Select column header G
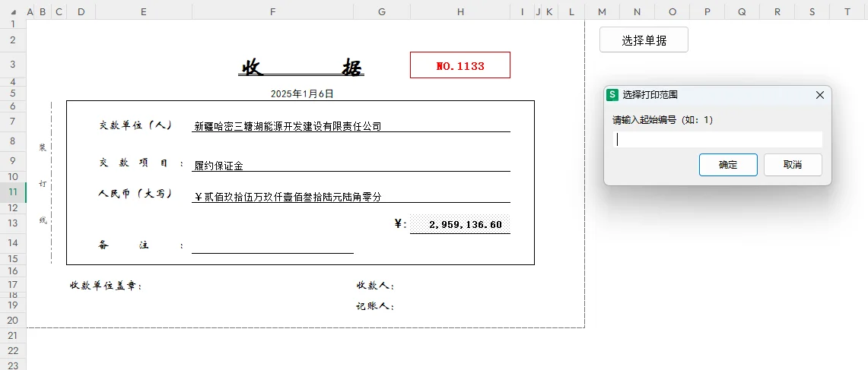Image resolution: width=868 pixels, height=370 pixels. click(381, 11)
